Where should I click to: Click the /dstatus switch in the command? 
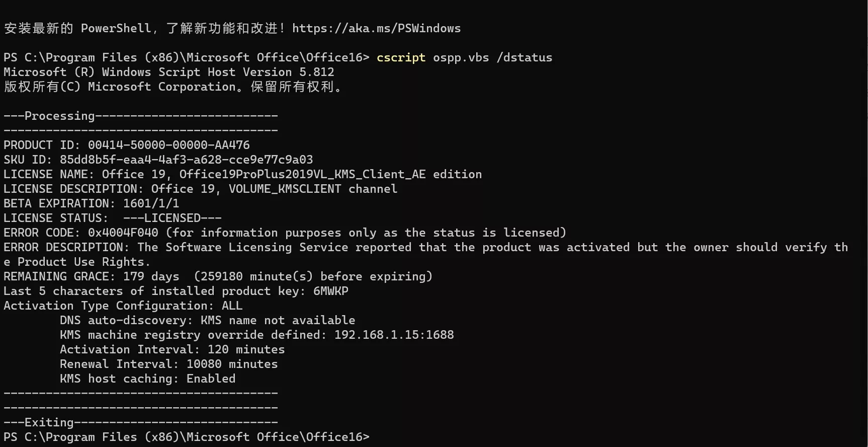pyautogui.click(x=524, y=57)
